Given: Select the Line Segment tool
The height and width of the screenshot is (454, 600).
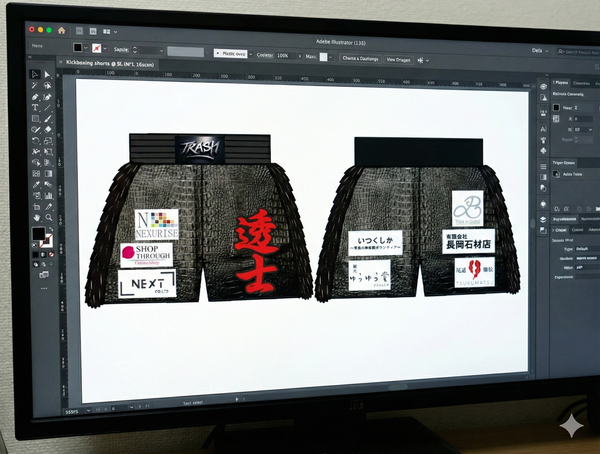Looking at the screenshot, I should pyautogui.click(x=47, y=108).
